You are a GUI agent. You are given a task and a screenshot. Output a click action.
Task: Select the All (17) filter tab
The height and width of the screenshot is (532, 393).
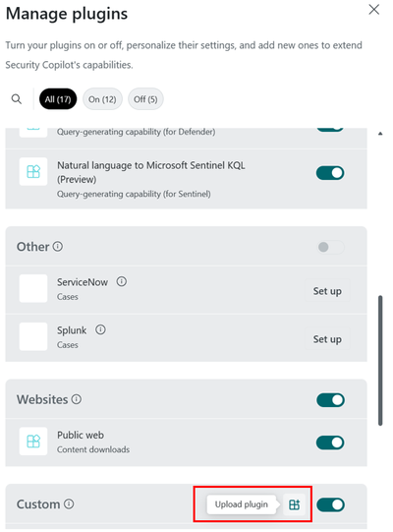coord(58,99)
